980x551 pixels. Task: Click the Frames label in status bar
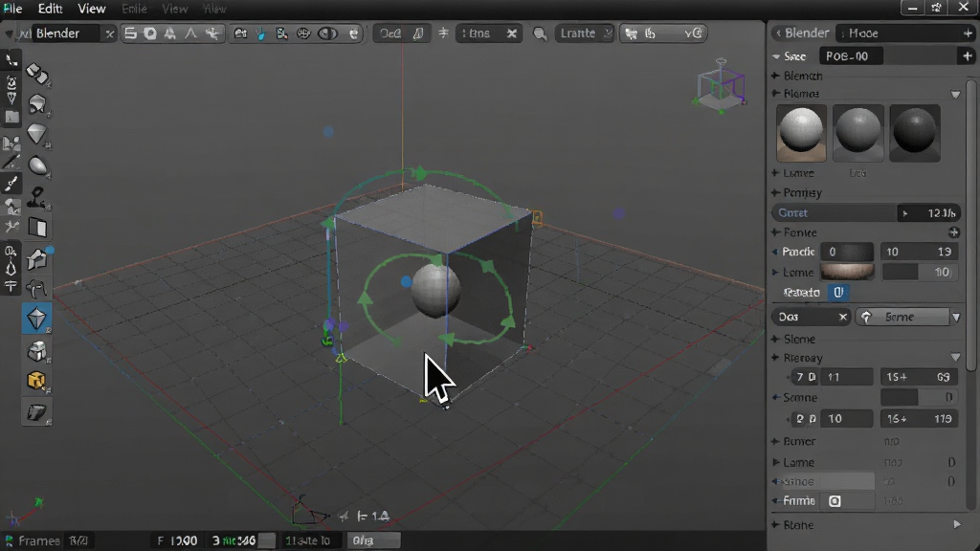(38, 540)
